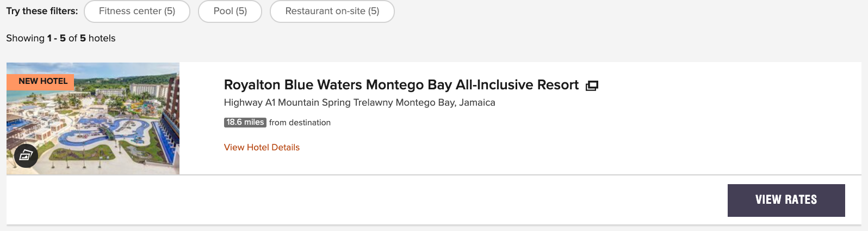Click the word "hotels" in the results count
Screen dimensions: 868x231
pyautogui.click(x=102, y=38)
